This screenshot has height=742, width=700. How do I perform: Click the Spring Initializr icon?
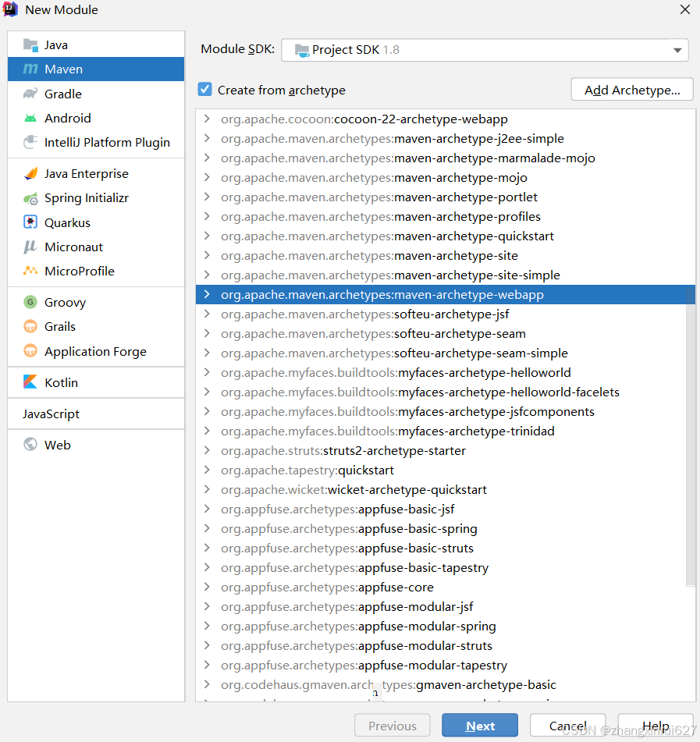(x=30, y=198)
